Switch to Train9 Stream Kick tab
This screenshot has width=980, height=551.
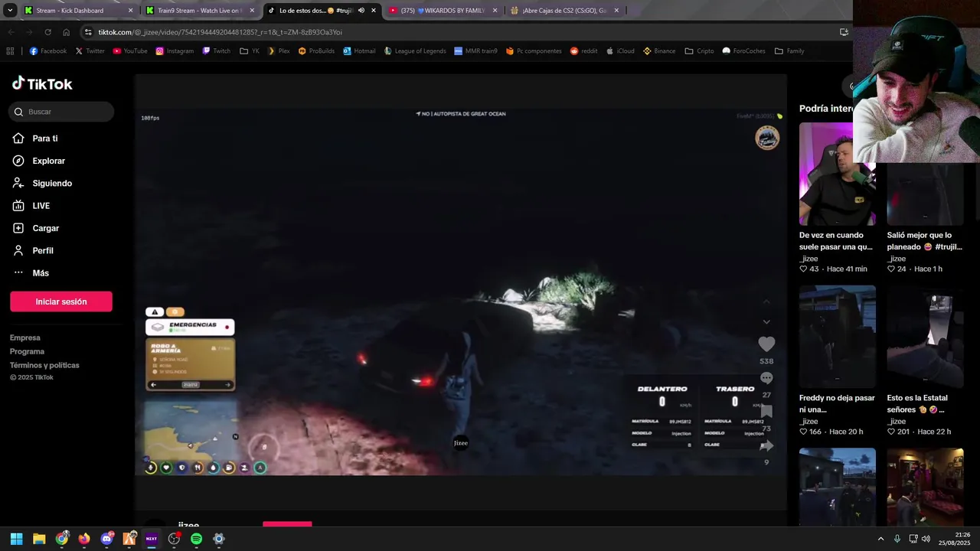198,11
